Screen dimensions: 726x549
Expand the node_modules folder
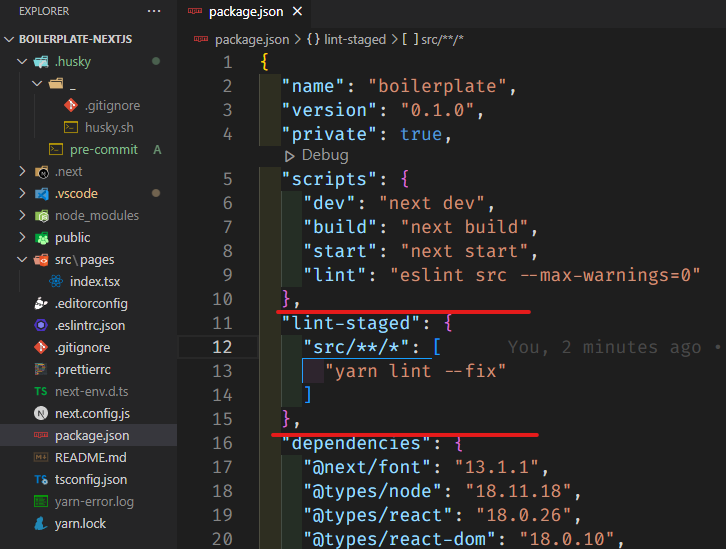pyautogui.click(x=23, y=216)
